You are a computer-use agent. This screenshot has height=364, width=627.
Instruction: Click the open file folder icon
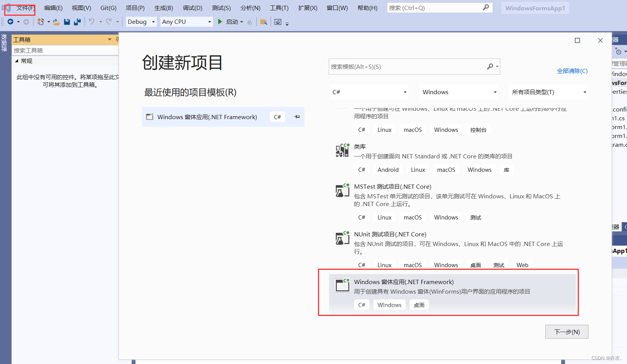56,22
